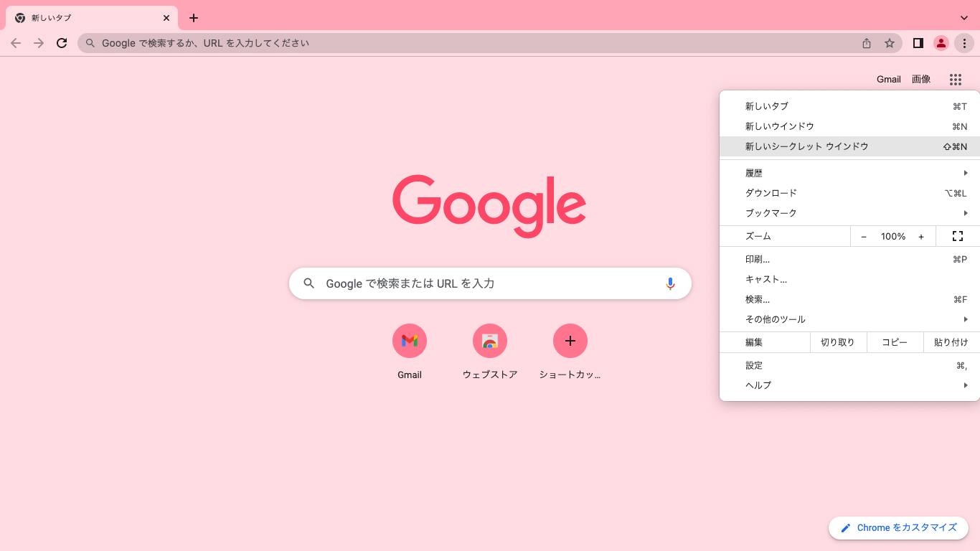
Task: Decrease zoom with the minus button
Action: (864, 236)
